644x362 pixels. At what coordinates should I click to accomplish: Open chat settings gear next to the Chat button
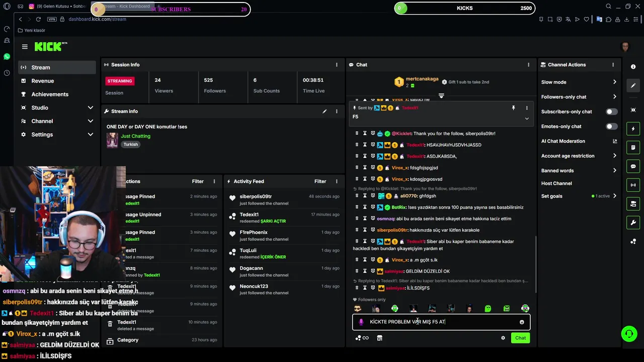click(x=503, y=338)
